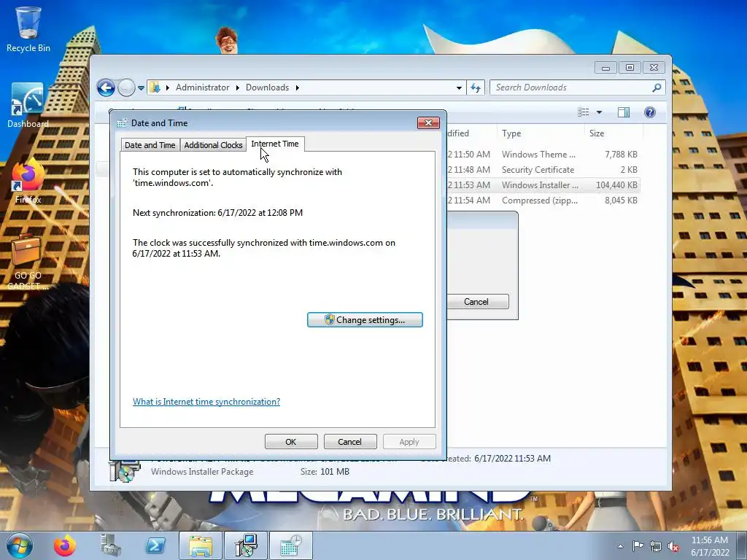This screenshot has width=747, height=560.
Task: Click the Change settings button
Action: [x=365, y=319]
